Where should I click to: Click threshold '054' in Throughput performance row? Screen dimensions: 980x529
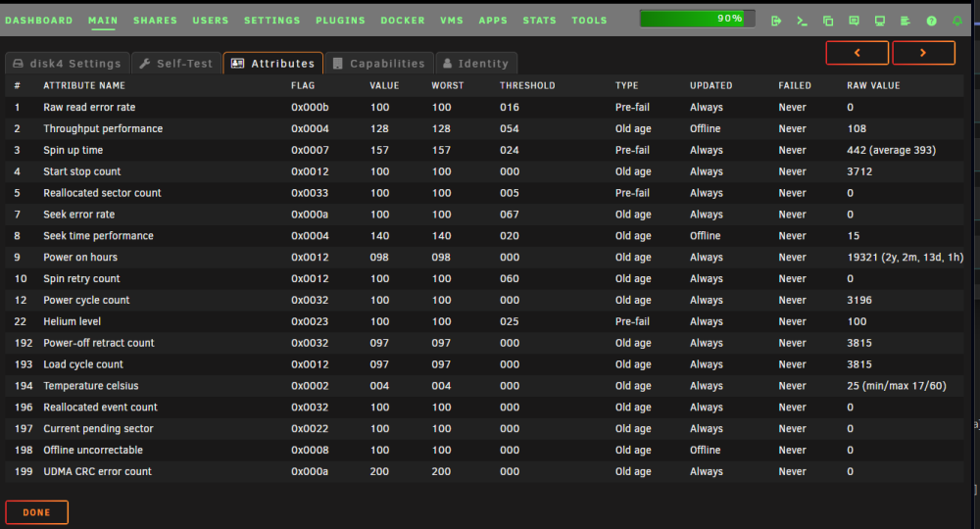[510, 128]
